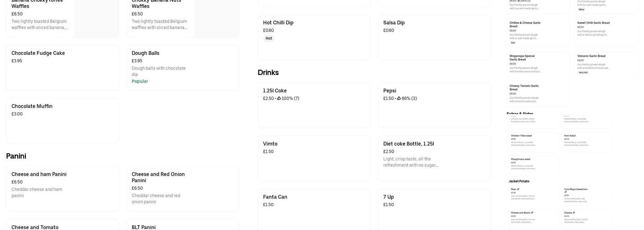Select the Diet coke Bottle 1.25l
644x230 pixels.
434,158
